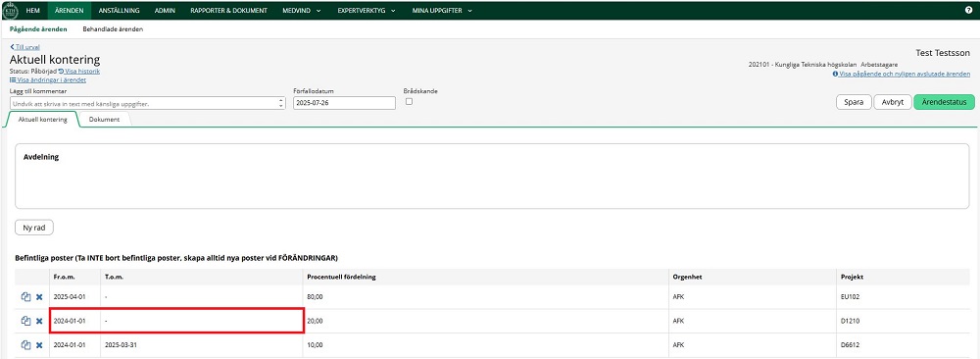Open RAPPORTER & DOKUMENT menu

tap(228, 11)
